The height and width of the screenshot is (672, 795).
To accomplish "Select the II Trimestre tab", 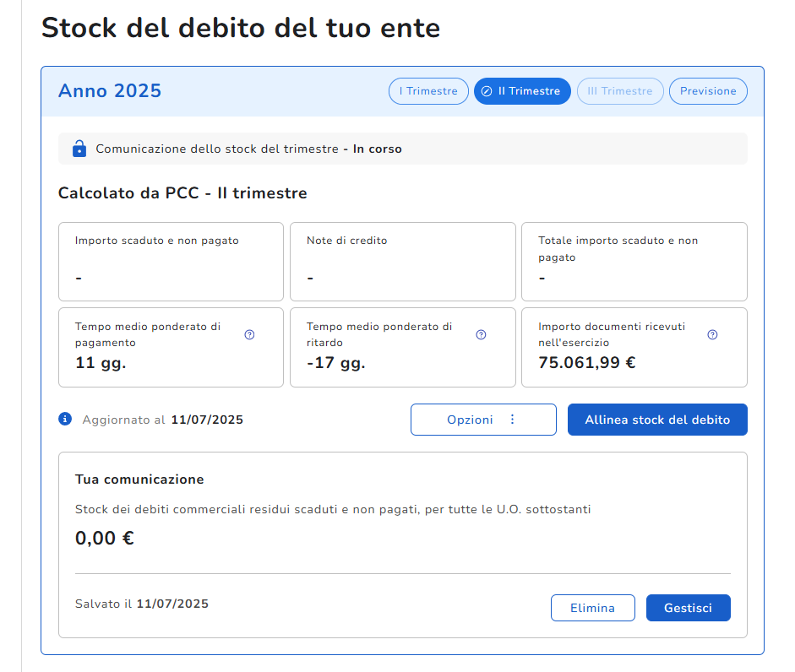I will [x=522, y=91].
